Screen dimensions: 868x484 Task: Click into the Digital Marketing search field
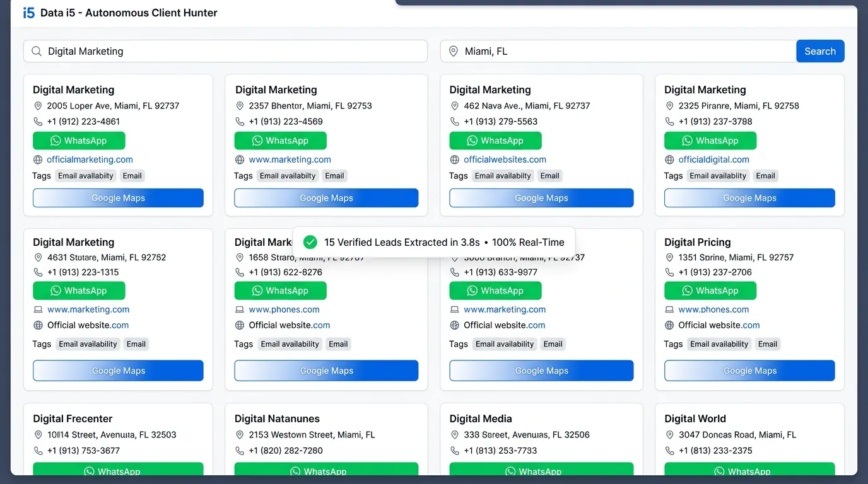coord(225,51)
